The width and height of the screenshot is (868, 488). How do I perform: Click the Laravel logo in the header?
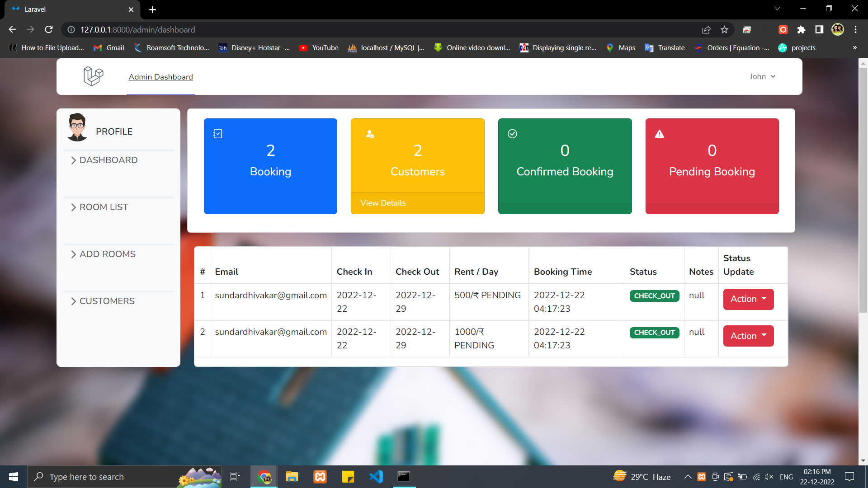click(93, 76)
